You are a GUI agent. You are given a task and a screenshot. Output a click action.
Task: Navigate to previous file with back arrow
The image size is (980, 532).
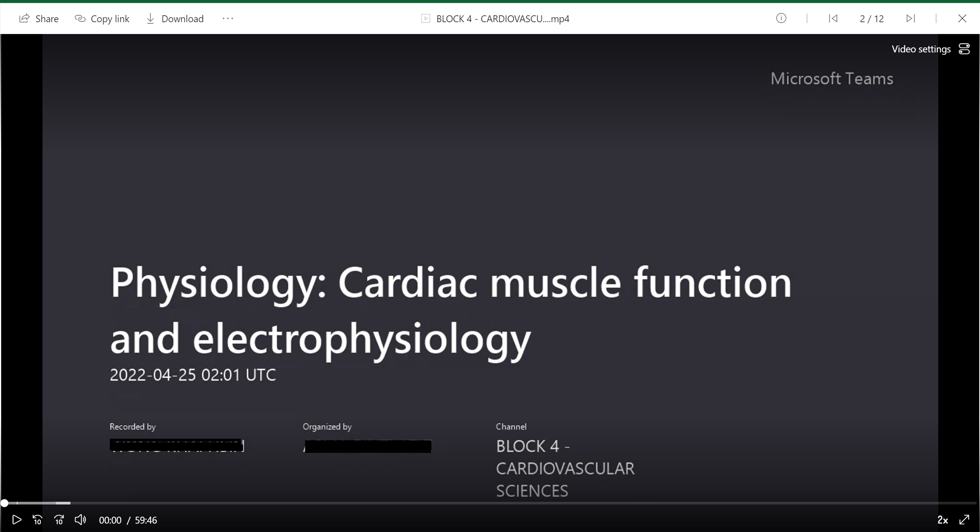833,18
